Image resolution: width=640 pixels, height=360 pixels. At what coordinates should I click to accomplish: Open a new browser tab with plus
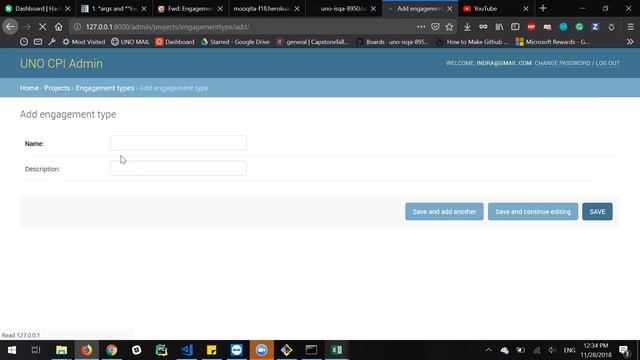point(543,8)
